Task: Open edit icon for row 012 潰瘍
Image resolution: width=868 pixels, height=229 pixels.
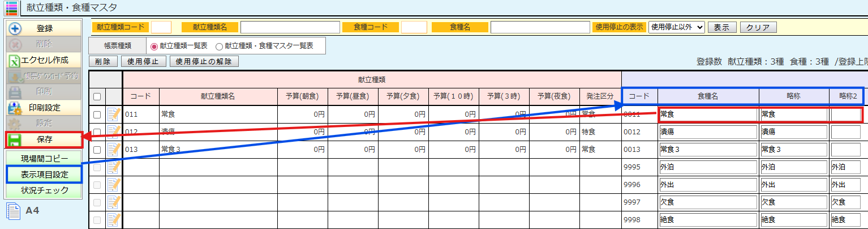Action: (114, 132)
